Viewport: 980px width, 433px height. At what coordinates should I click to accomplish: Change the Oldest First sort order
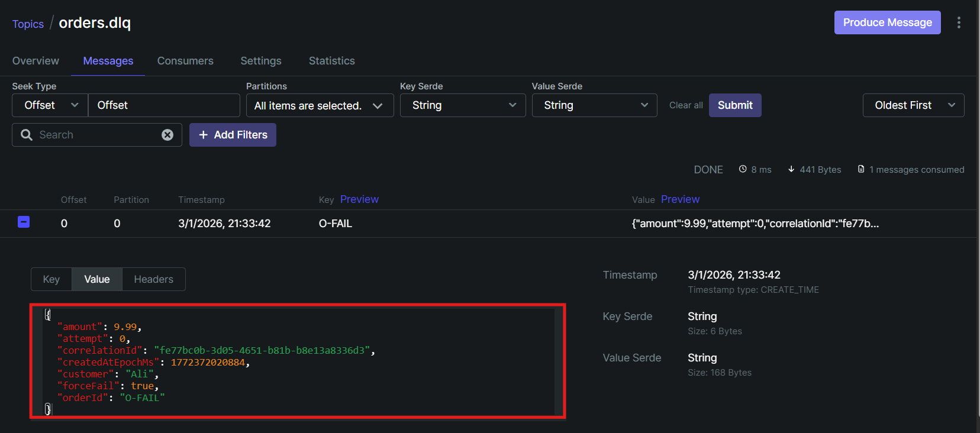pos(913,105)
